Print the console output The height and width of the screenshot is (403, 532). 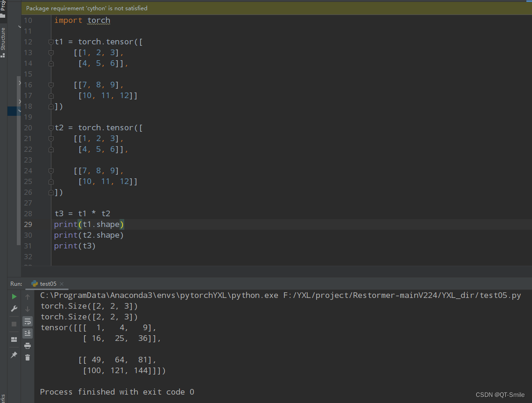click(x=28, y=345)
